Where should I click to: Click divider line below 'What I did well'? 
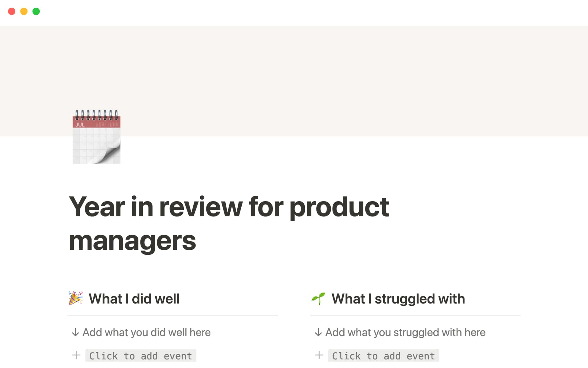172,315
